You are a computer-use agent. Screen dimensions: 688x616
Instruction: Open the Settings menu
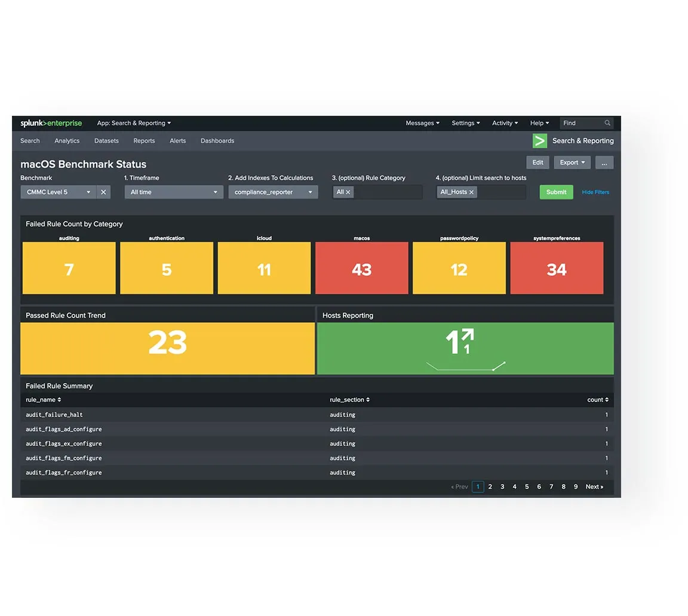[465, 123]
